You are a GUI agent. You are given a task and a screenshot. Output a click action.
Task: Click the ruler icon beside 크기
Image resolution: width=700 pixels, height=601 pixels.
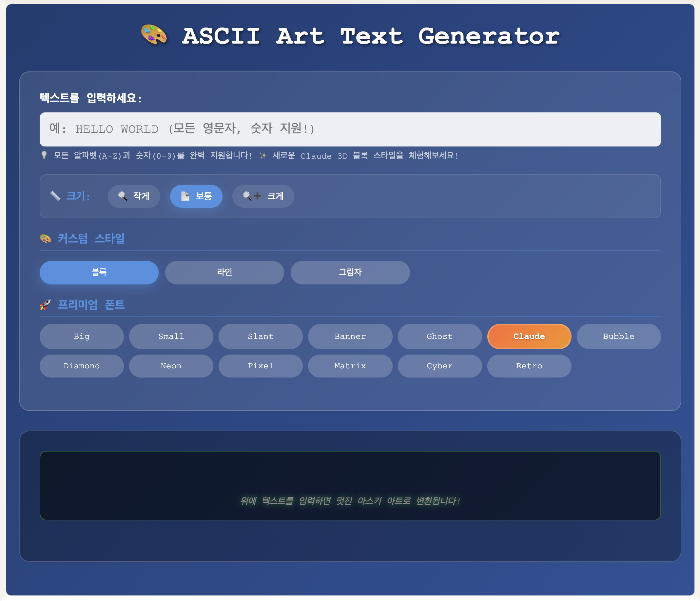point(55,196)
